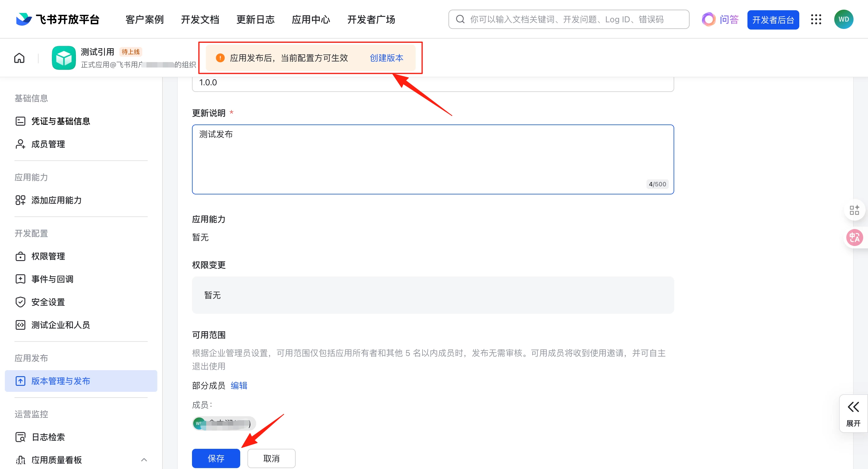
Task: Focus the documentation search box
Action: (568, 20)
